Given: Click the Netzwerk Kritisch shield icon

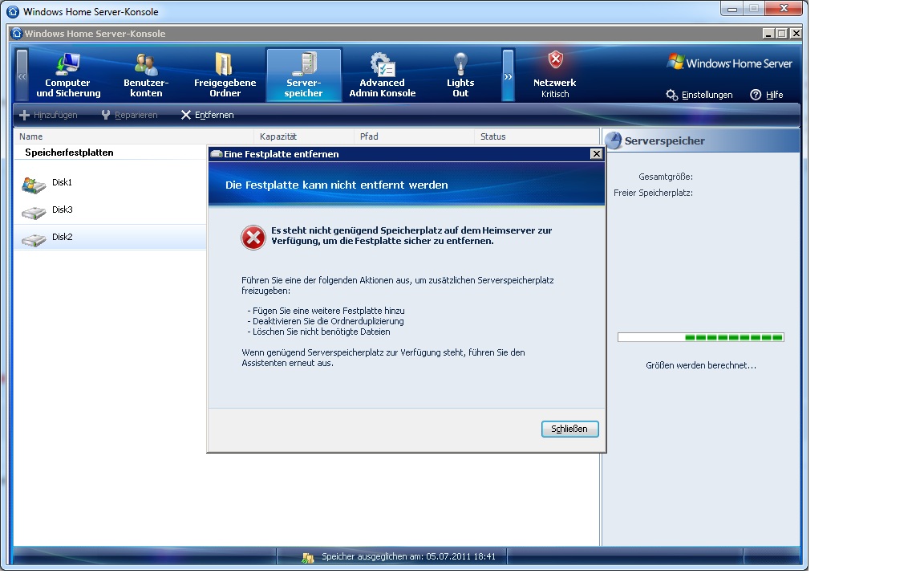Looking at the screenshot, I should click(x=555, y=59).
